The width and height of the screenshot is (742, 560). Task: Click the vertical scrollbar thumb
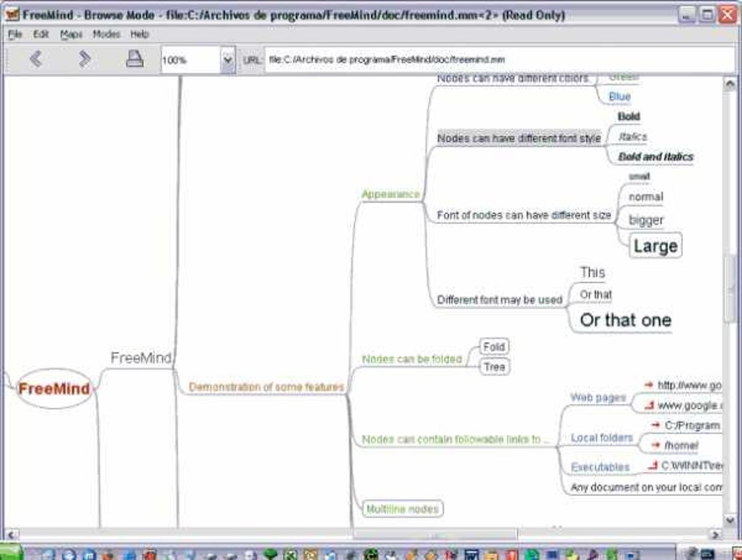click(730, 289)
